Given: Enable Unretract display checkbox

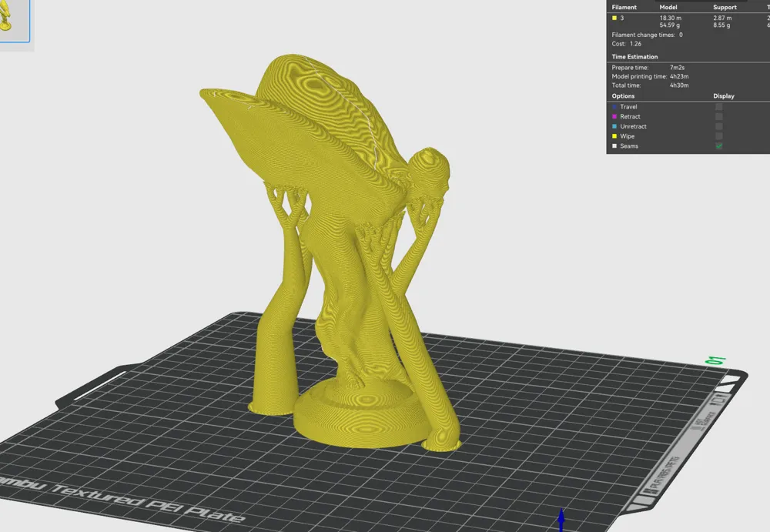Looking at the screenshot, I should tap(719, 126).
